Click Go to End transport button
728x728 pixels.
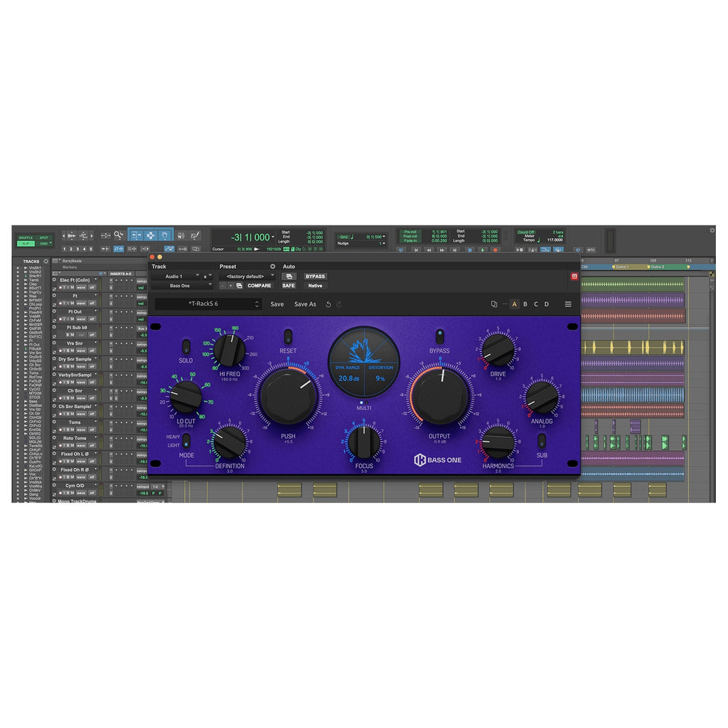tap(454, 250)
